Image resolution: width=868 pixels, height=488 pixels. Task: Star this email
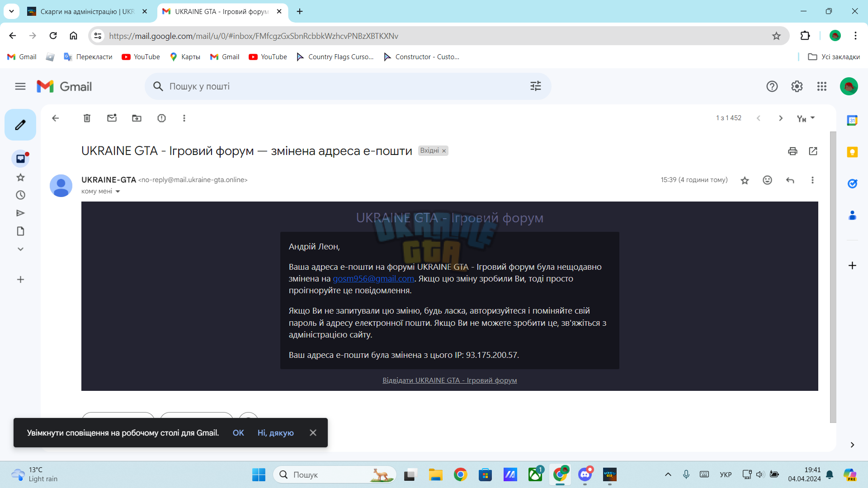[x=745, y=181]
